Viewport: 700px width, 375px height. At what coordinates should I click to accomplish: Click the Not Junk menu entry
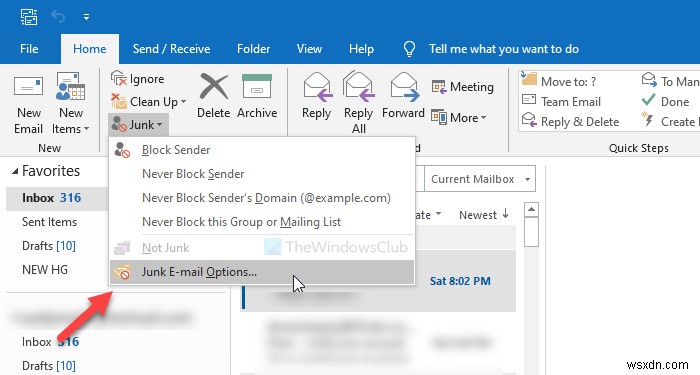click(262, 247)
